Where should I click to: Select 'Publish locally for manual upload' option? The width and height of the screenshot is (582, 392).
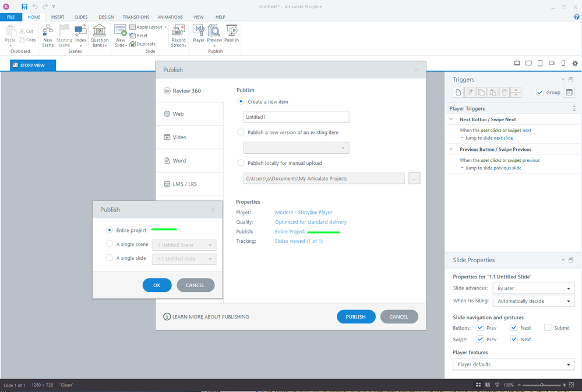pos(241,163)
